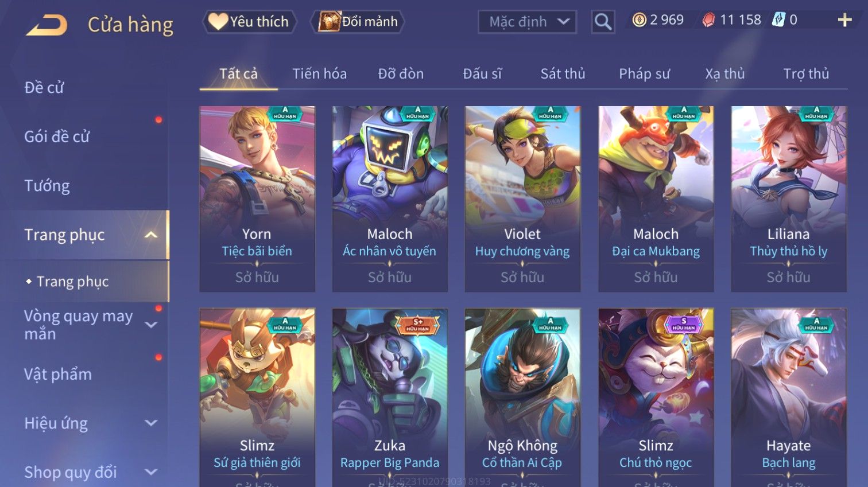Open the search magnifier icon

(603, 22)
